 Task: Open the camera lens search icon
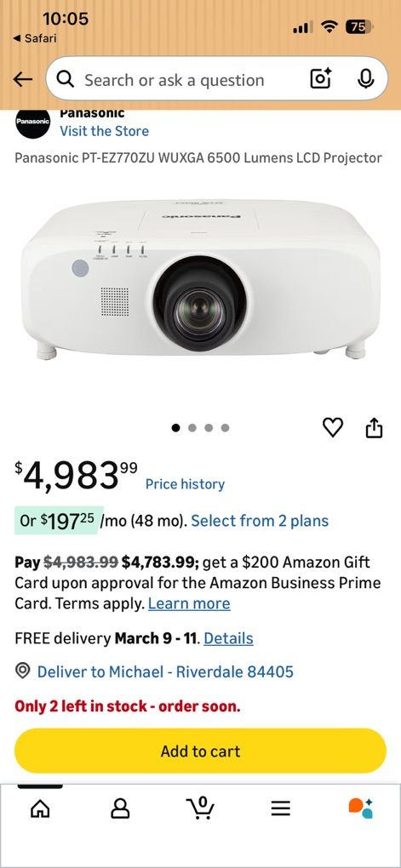click(320, 79)
